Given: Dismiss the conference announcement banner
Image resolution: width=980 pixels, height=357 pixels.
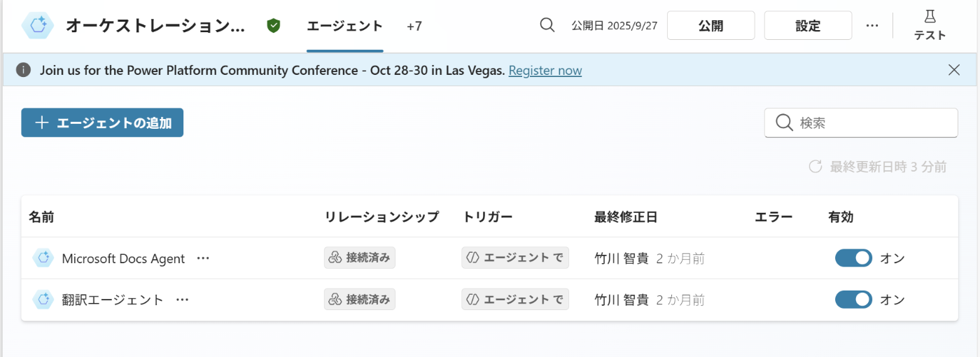Looking at the screenshot, I should pos(954,70).
